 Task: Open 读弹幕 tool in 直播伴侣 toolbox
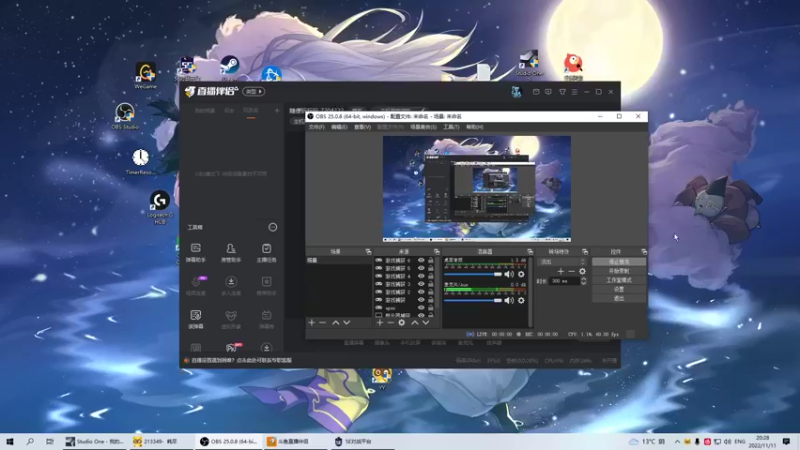195,319
